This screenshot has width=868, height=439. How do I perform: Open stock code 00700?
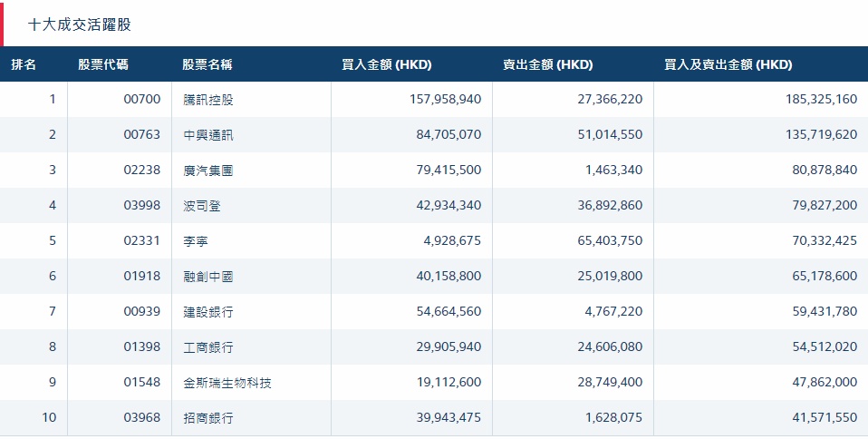click(141, 99)
